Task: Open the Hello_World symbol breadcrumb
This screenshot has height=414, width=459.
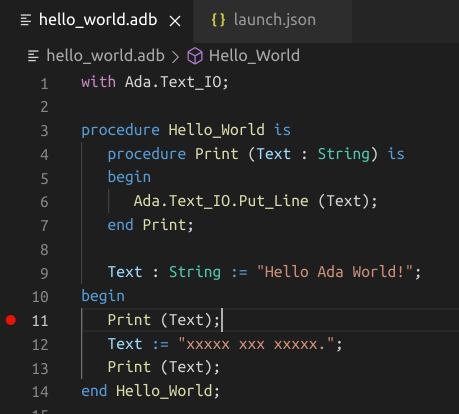Action: [254, 56]
